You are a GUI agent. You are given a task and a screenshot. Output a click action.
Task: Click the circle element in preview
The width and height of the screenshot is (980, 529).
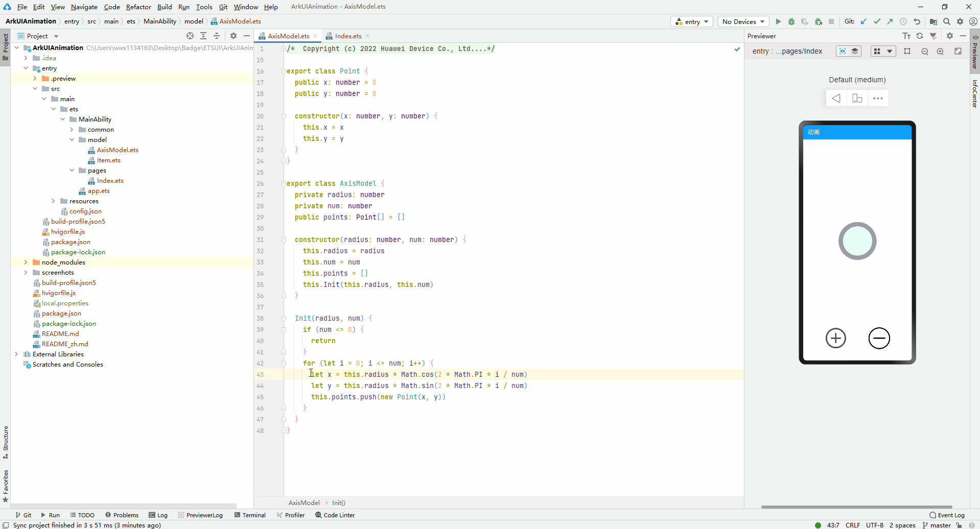coord(857,241)
